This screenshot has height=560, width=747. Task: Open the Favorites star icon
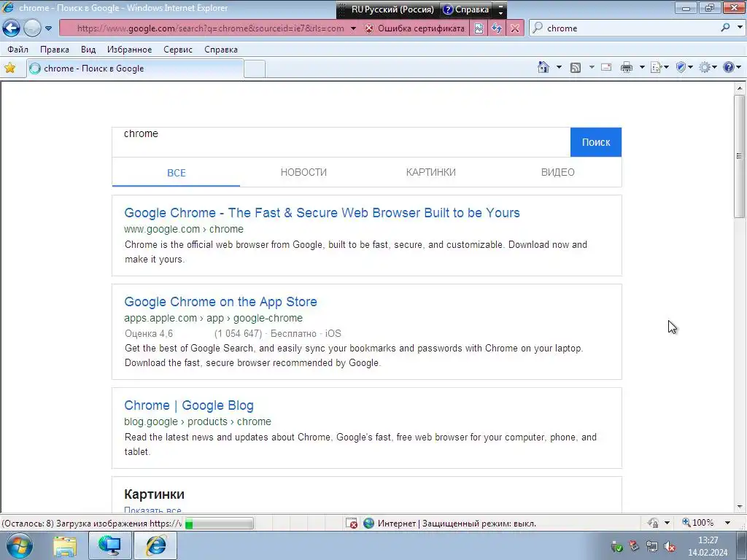[9, 68]
